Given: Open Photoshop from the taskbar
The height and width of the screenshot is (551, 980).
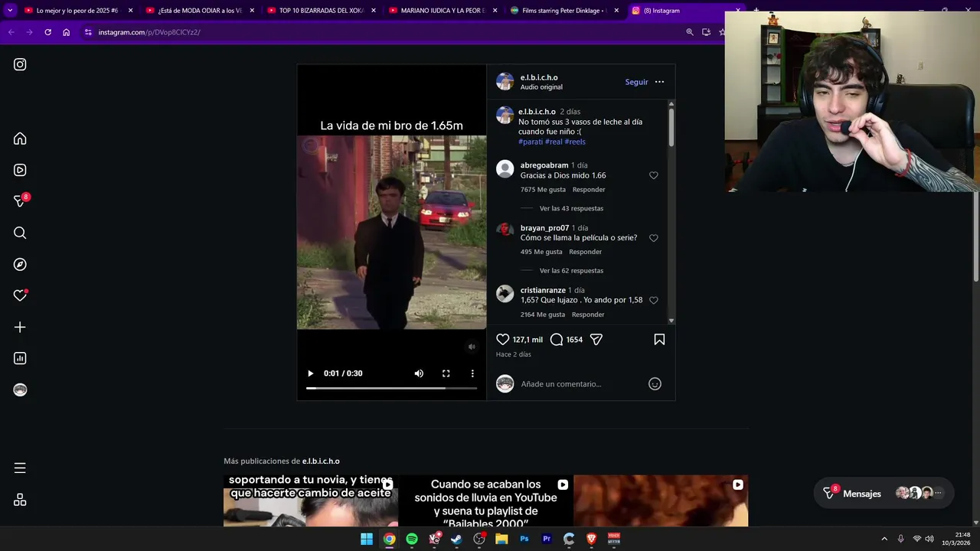Looking at the screenshot, I should click(x=524, y=539).
